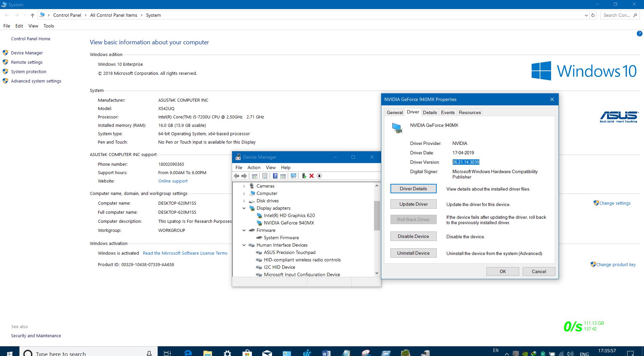Open the Microsoft Software License Terms link
Screen dimensions: 644x356
point(185,253)
